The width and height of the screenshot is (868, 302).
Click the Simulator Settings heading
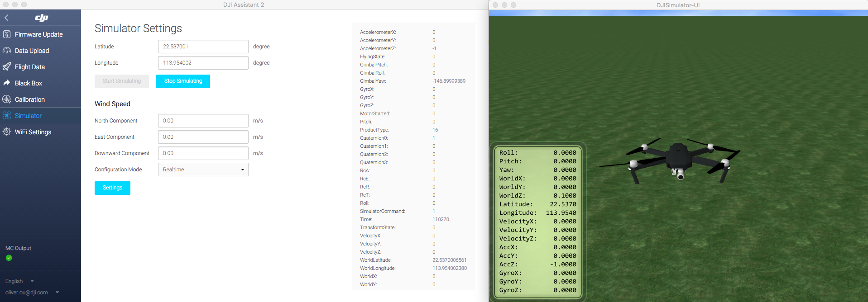[x=138, y=28]
